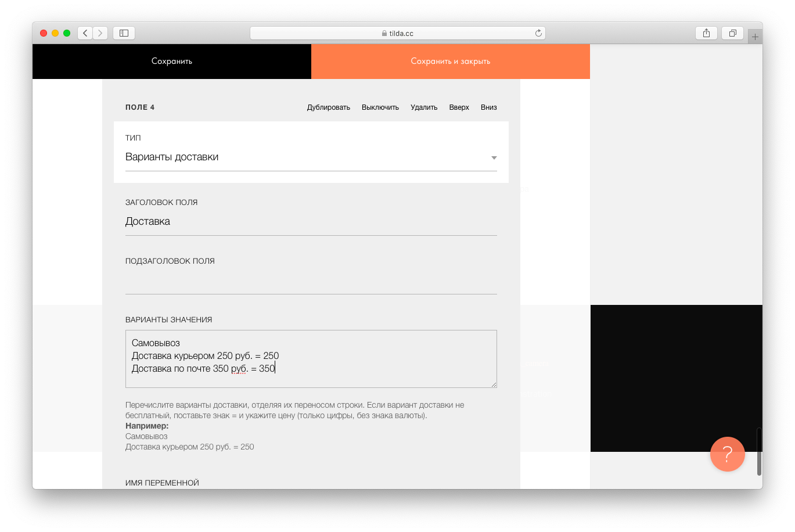The image size is (795, 532).
Task: Open the Тип dropdown Варианты доставки
Action: pyautogui.click(x=311, y=157)
